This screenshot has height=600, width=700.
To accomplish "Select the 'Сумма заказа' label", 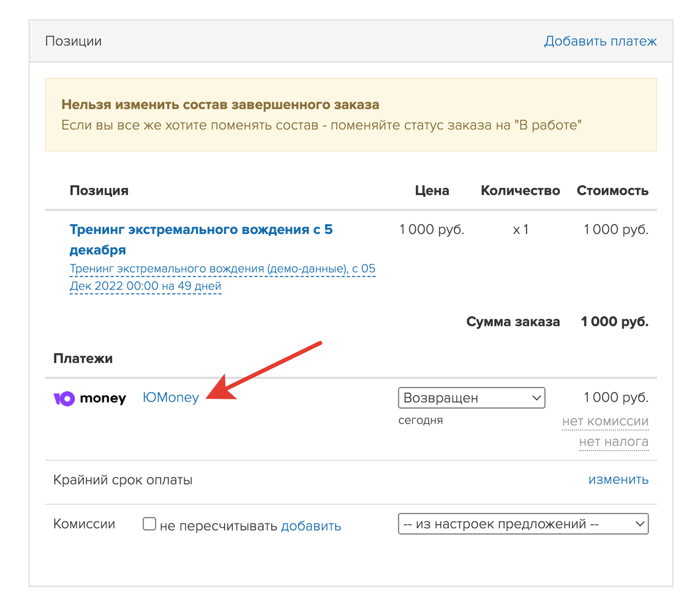I will (513, 322).
